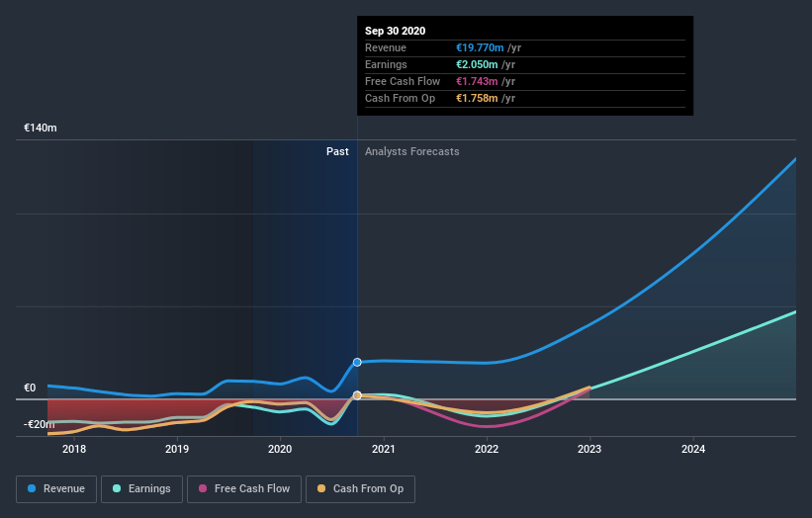The image size is (812, 518).
Task: Click the 2019 x-axis label
Action: [x=177, y=449]
